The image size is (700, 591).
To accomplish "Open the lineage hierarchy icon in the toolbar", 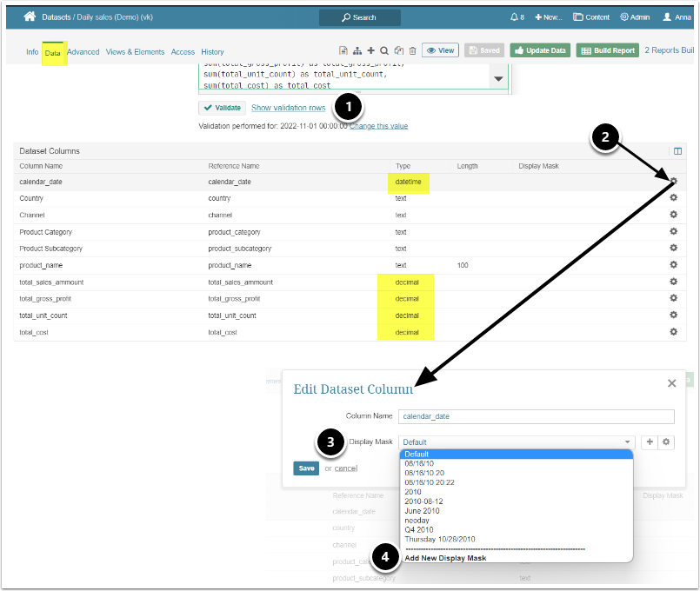I will point(357,50).
